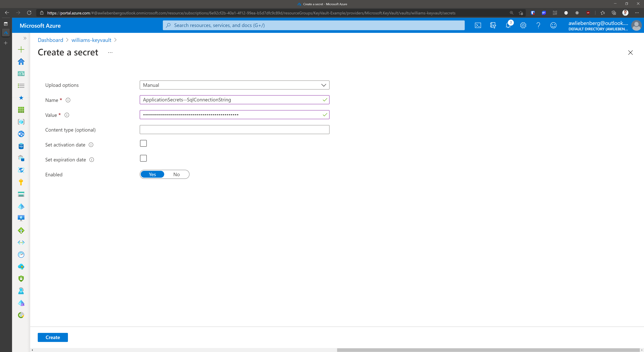Open browser Favorites star-list icon
The width and height of the screenshot is (644, 352).
pyautogui.click(x=603, y=13)
